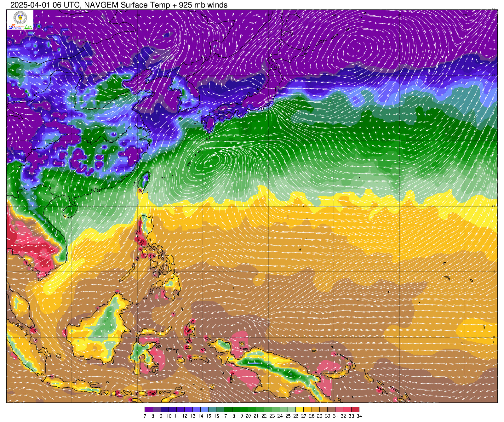Click the 50 latitude label at top right
The height and width of the screenshot is (422, 504).
494,10
